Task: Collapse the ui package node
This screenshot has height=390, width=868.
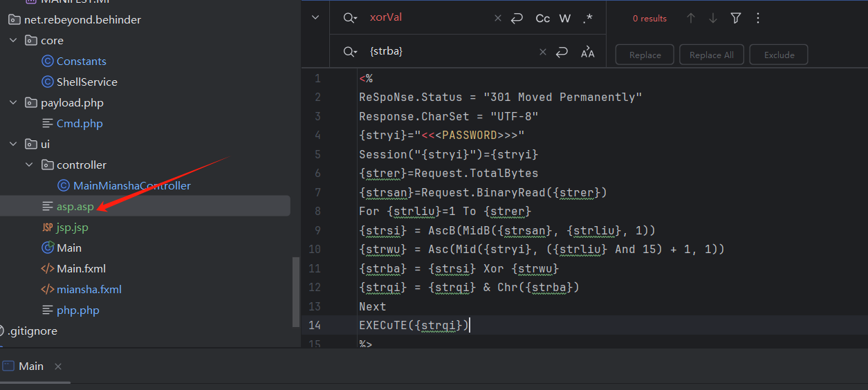Action: click(x=13, y=144)
